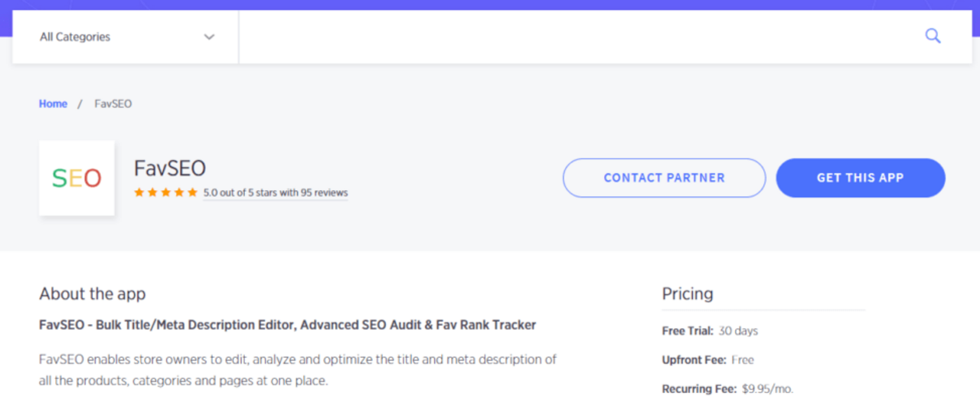Click the second orange rating star

coord(152,193)
